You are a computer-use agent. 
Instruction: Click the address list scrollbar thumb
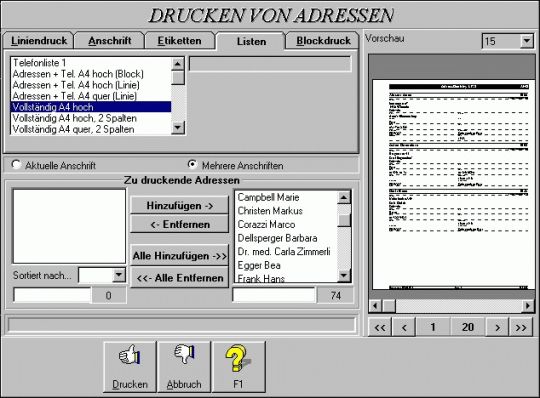(344, 220)
